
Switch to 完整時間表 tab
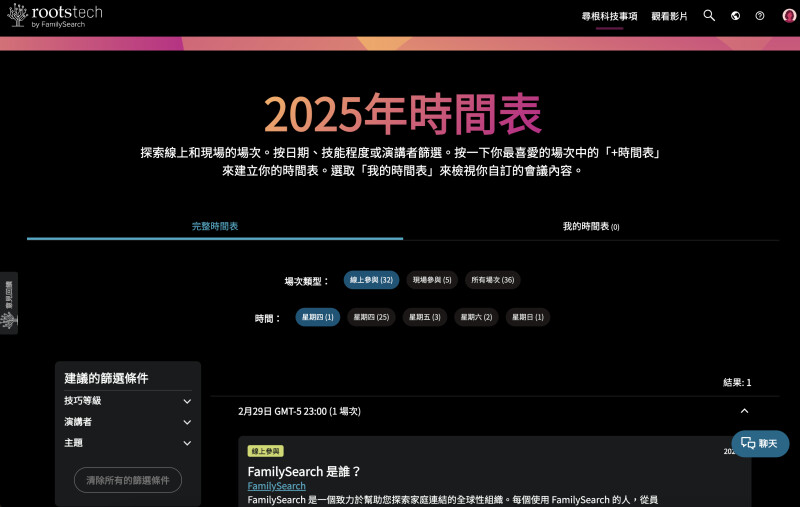click(215, 226)
